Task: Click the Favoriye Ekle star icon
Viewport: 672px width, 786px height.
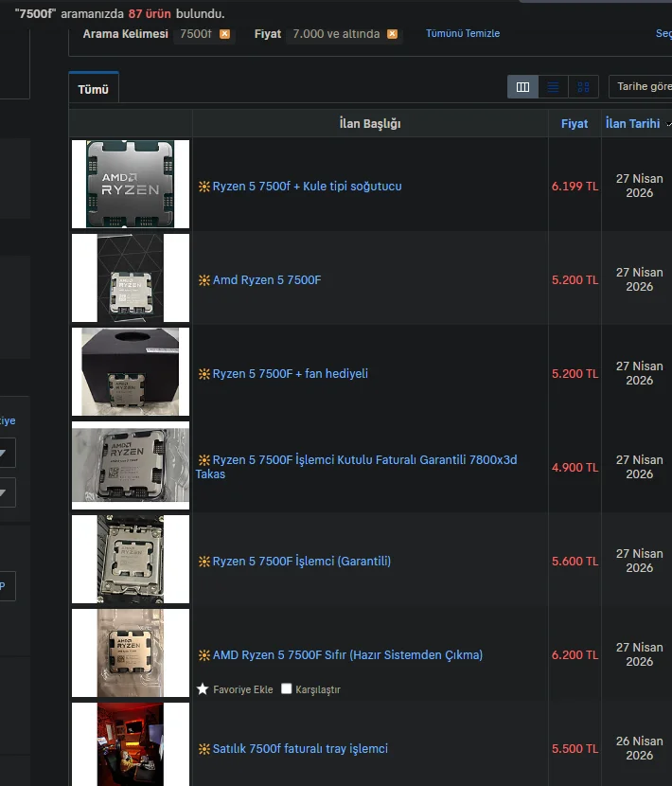Action: 203,689
